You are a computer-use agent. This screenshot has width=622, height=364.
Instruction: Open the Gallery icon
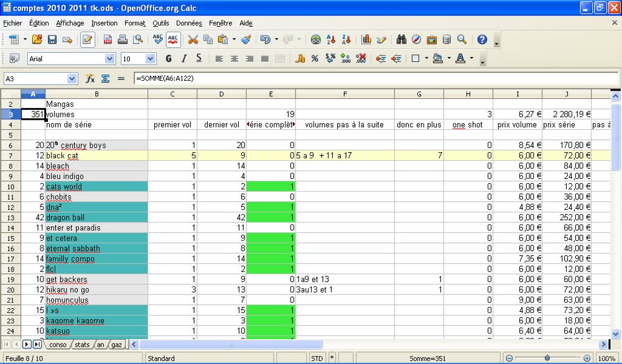[432, 40]
